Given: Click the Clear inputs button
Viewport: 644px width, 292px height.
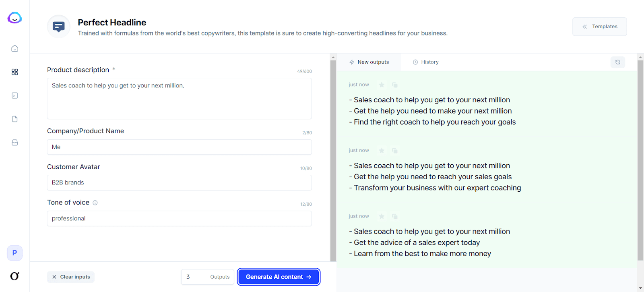Looking at the screenshot, I should pos(71,277).
